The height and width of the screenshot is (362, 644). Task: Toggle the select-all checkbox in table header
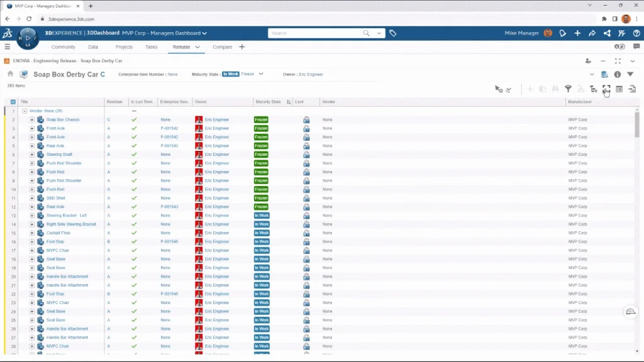coord(13,102)
